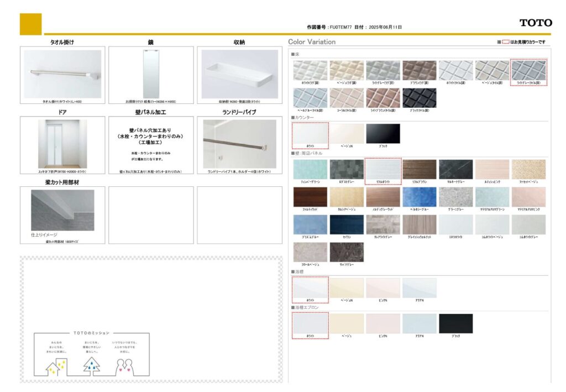The height and width of the screenshot is (392, 566).
Task: Choose the brown rug-pattern floor swatch
Action: click(x=419, y=70)
